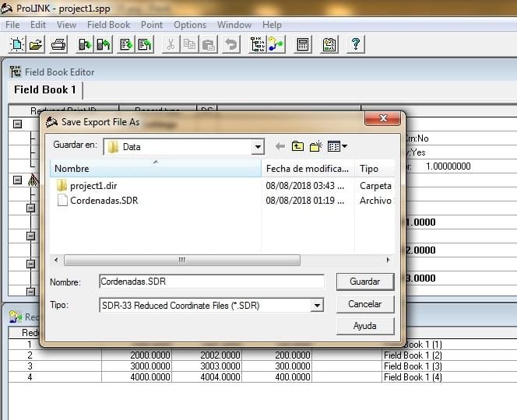Click the Print toolbar icon
The width and height of the screenshot is (517, 420).
click(58, 44)
